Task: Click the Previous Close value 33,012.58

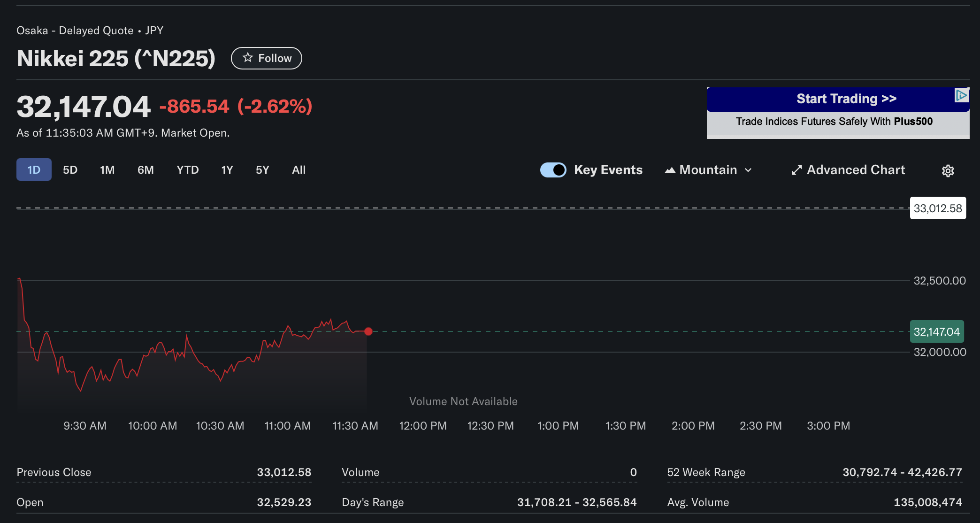Action: click(x=284, y=472)
